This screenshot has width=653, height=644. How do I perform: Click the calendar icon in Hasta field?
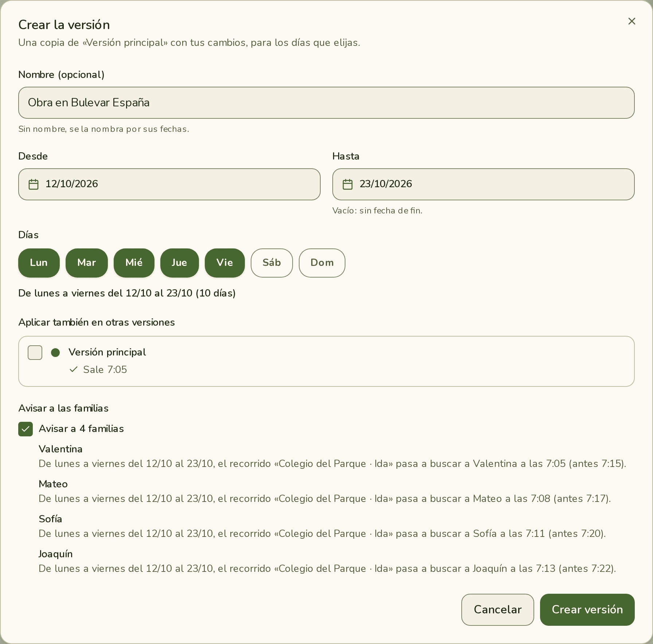[x=348, y=184]
